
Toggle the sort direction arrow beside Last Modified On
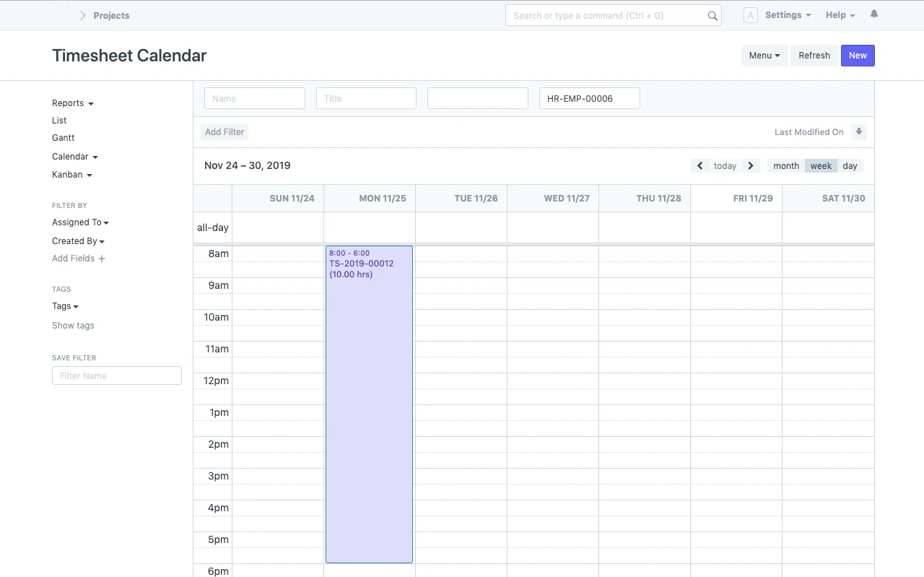pyautogui.click(x=859, y=131)
